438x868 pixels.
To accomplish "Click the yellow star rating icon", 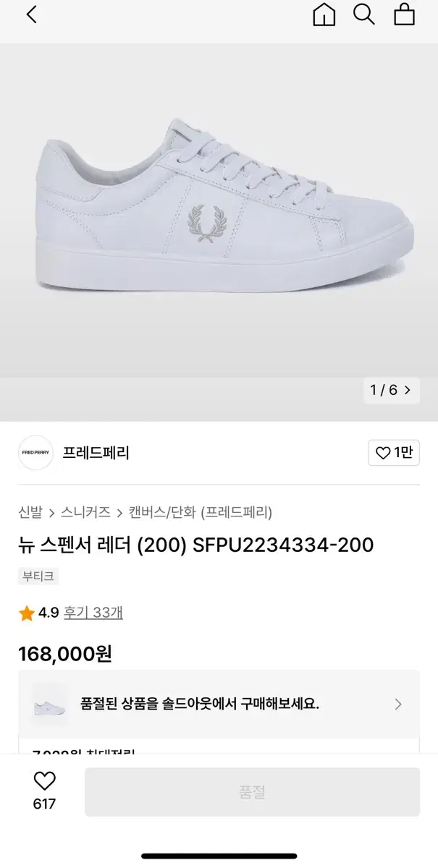I will tap(25, 612).
